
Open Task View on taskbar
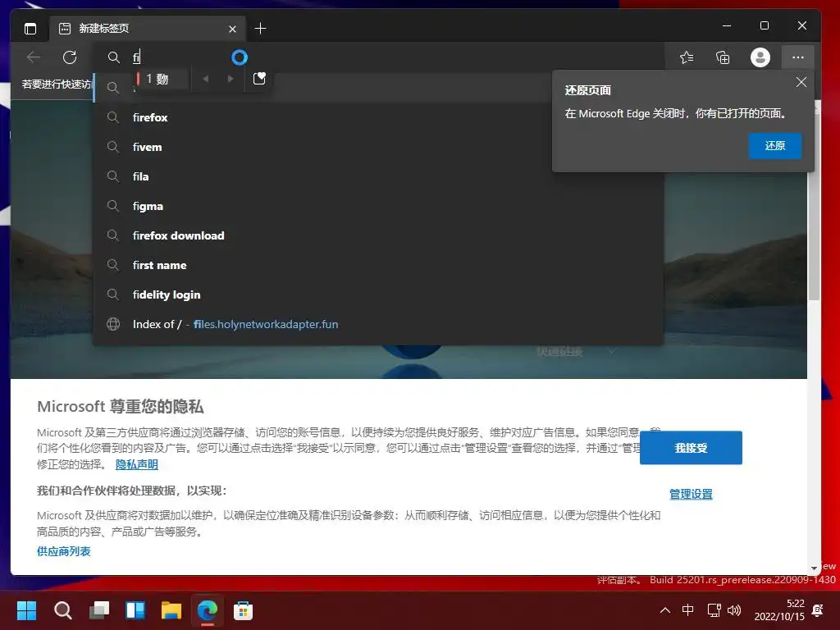coord(99,610)
